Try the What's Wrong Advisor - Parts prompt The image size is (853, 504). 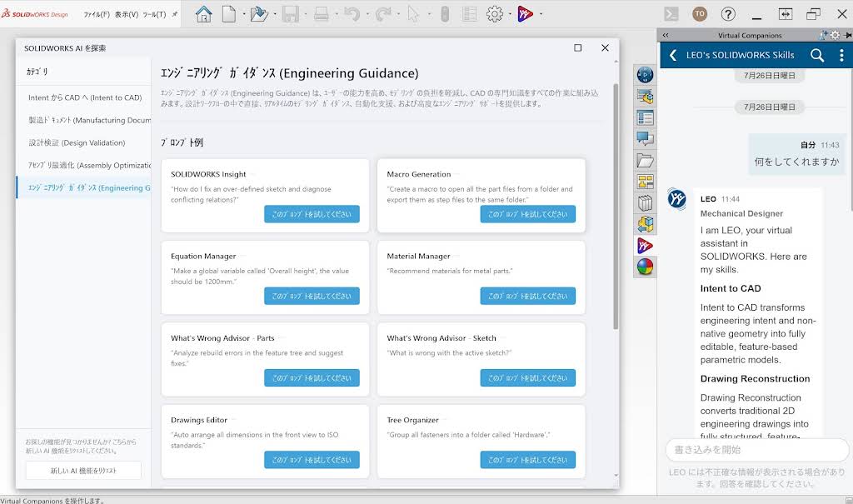[312, 377]
